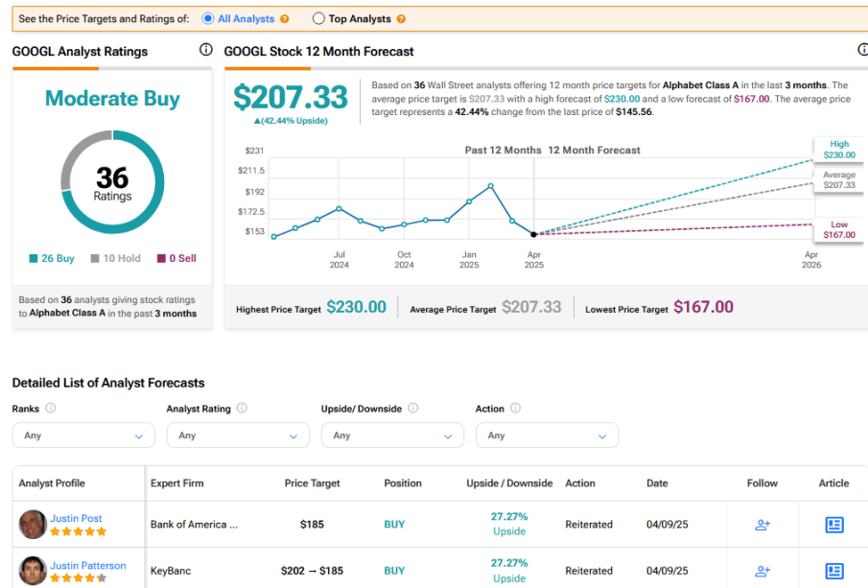
Task: Click info icon beside Analyst Rating filter
Action: click(242, 408)
